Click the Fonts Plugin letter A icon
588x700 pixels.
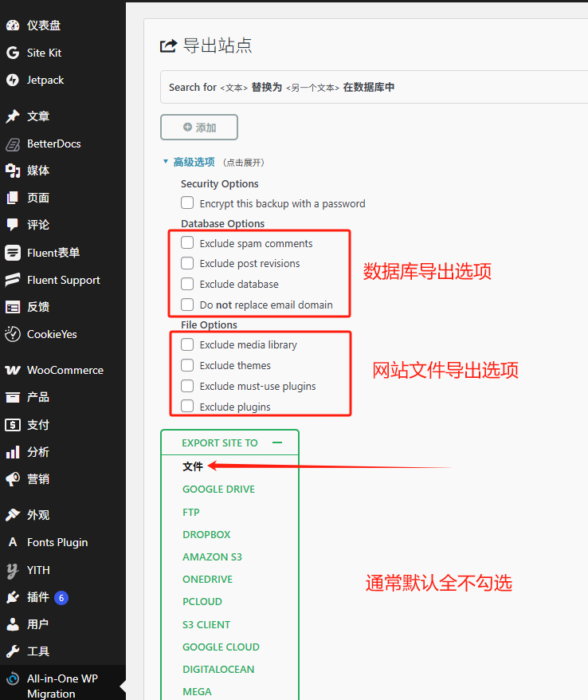[13, 542]
